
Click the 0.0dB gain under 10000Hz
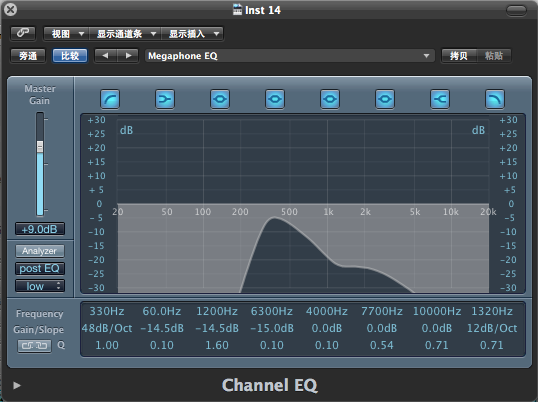pyautogui.click(x=437, y=328)
